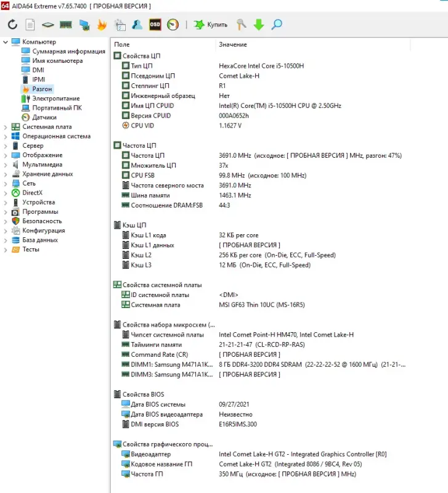
Task: Select the Кэш L2 row
Action: pos(261,255)
